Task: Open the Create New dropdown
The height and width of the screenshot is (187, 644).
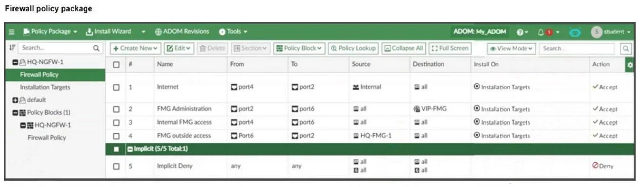Action: tap(135, 48)
